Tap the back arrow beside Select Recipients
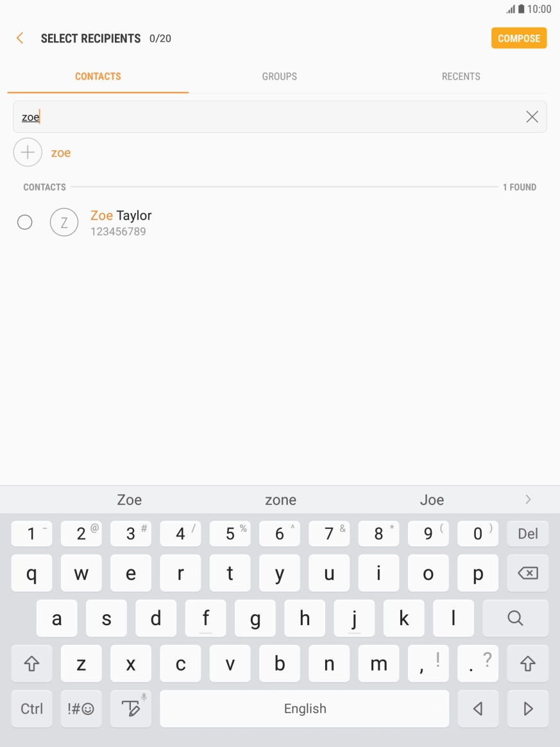Screen dimensions: 560x747 [20, 38]
